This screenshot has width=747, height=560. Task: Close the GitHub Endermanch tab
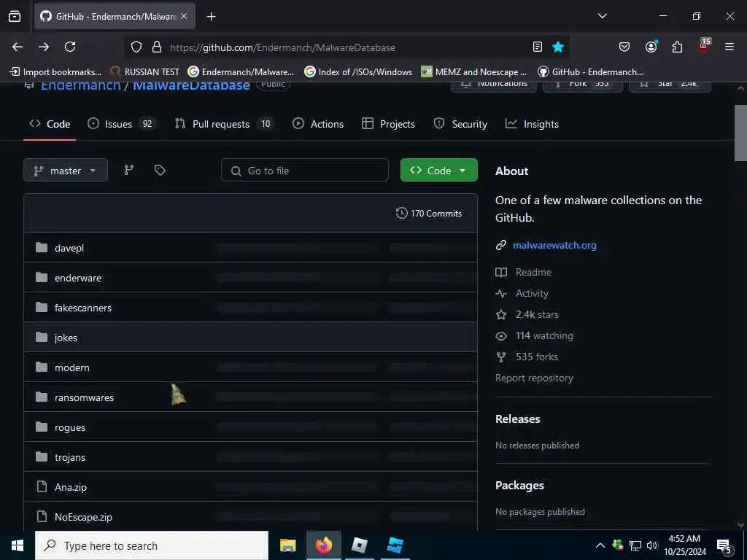[184, 16]
